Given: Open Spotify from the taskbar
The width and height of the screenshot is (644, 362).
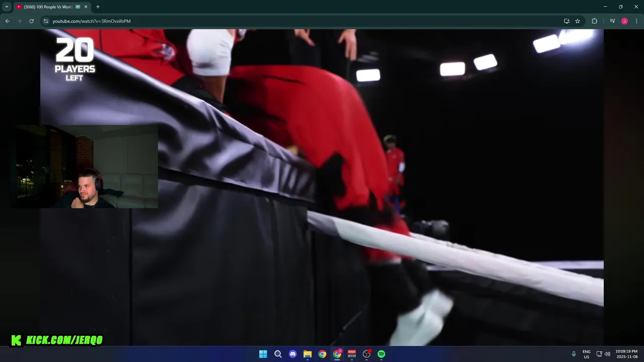Looking at the screenshot, I should [x=381, y=354].
